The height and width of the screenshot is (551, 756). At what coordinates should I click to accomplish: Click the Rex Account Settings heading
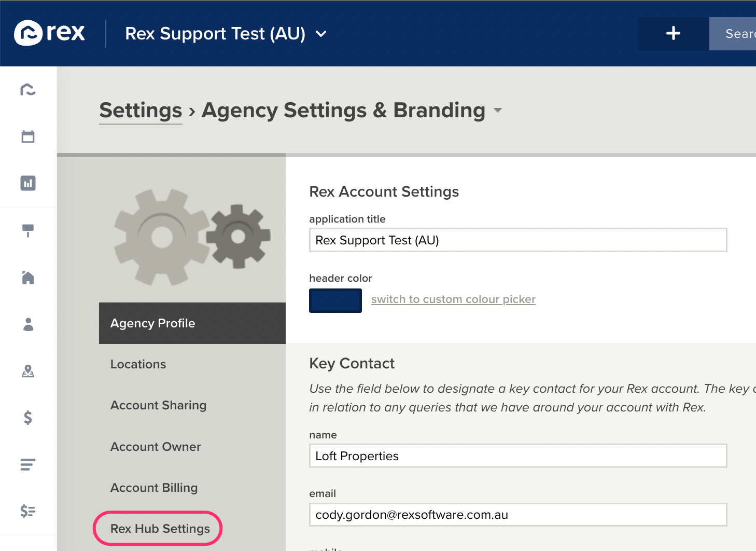384,192
